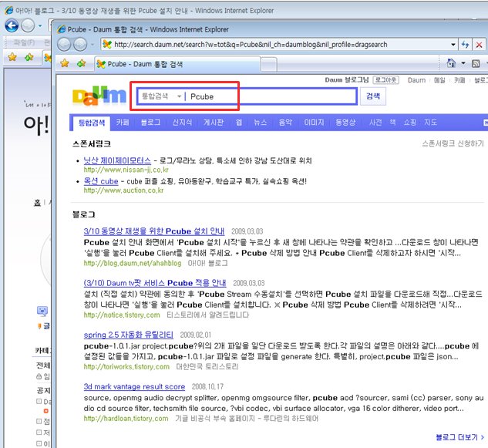Click the Back button in the rear blog window

[x=12, y=25]
